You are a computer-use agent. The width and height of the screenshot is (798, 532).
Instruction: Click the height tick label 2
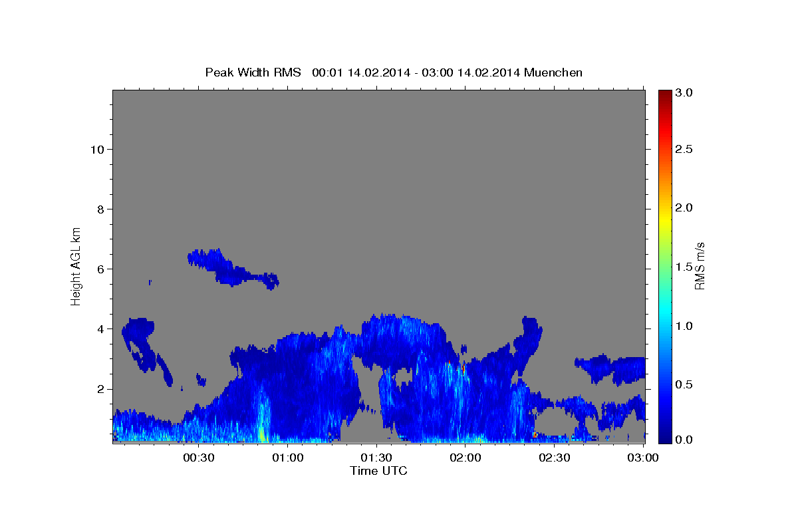point(100,388)
